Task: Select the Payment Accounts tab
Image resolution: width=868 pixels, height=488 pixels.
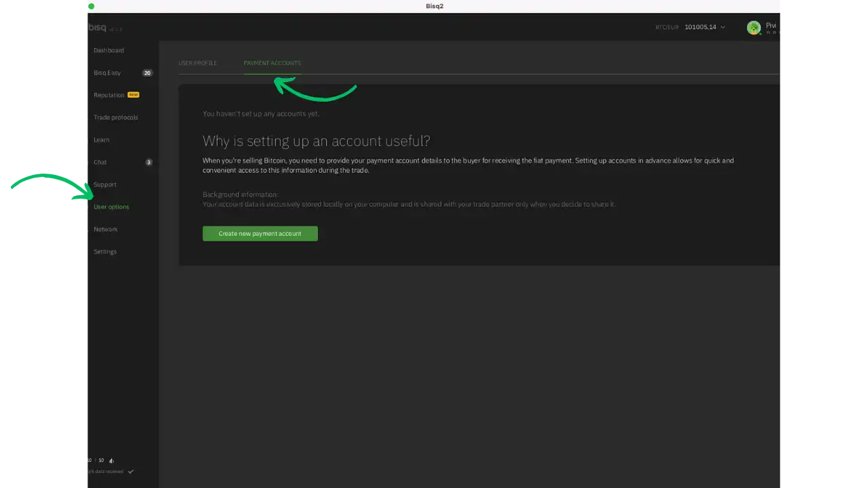Action: (x=272, y=63)
